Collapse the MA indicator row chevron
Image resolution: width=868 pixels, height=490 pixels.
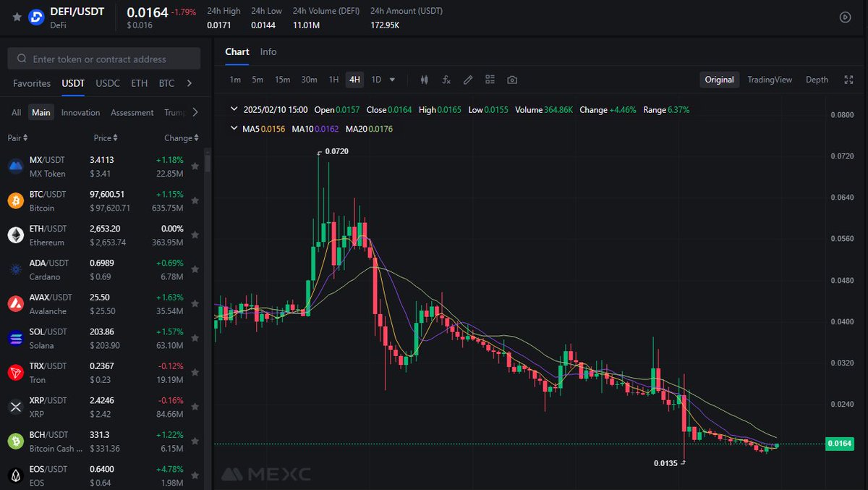234,128
